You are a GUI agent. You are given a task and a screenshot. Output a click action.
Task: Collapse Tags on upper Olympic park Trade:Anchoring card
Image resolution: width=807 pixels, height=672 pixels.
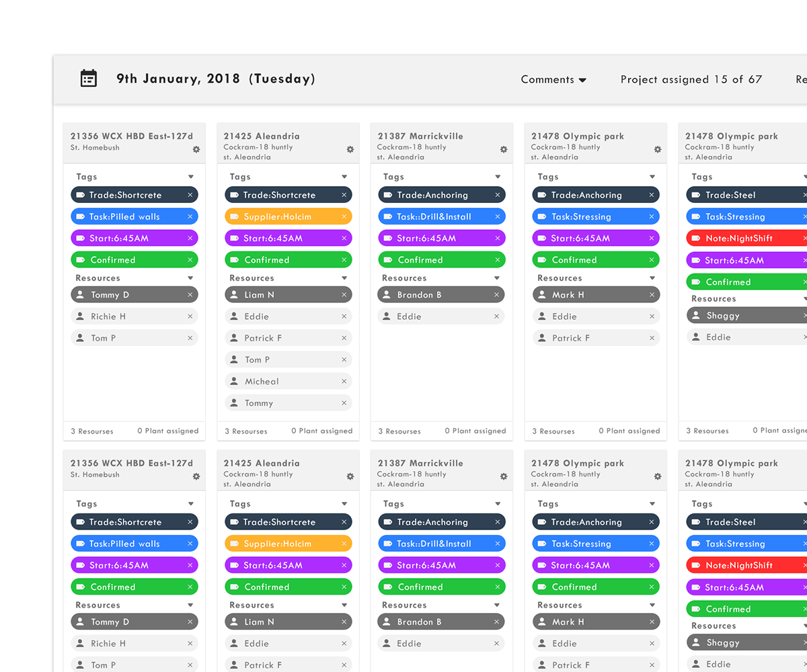(652, 177)
